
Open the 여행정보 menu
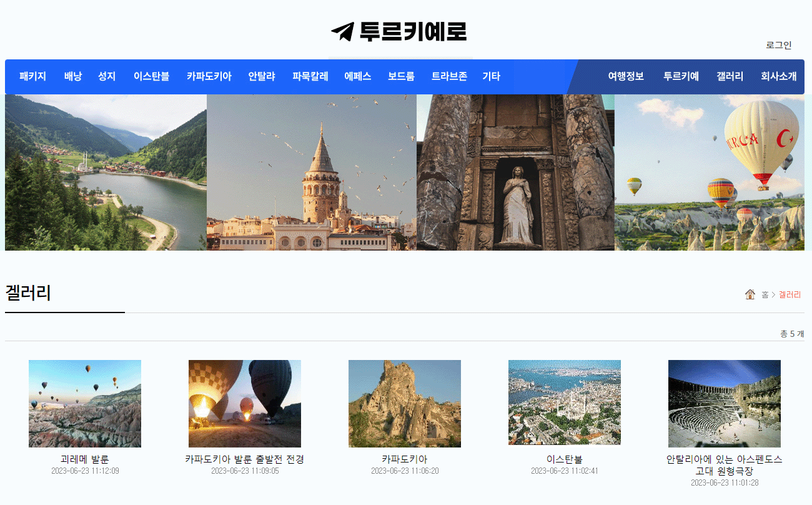(626, 77)
